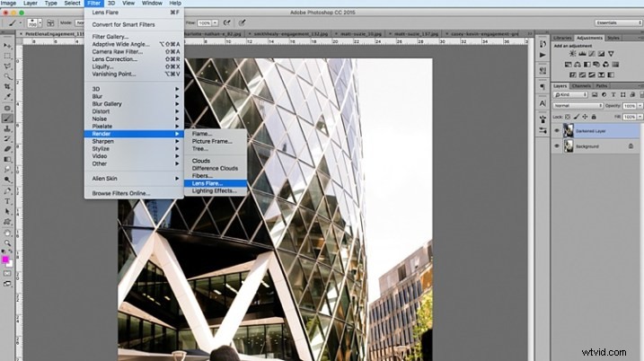
Task: Select the Dodge tool
Action: pos(7,180)
